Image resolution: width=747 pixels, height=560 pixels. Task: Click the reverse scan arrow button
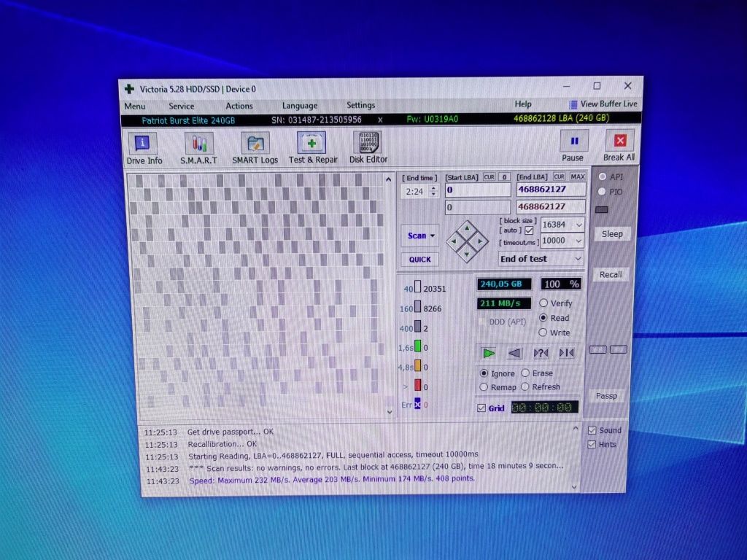pos(514,354)
